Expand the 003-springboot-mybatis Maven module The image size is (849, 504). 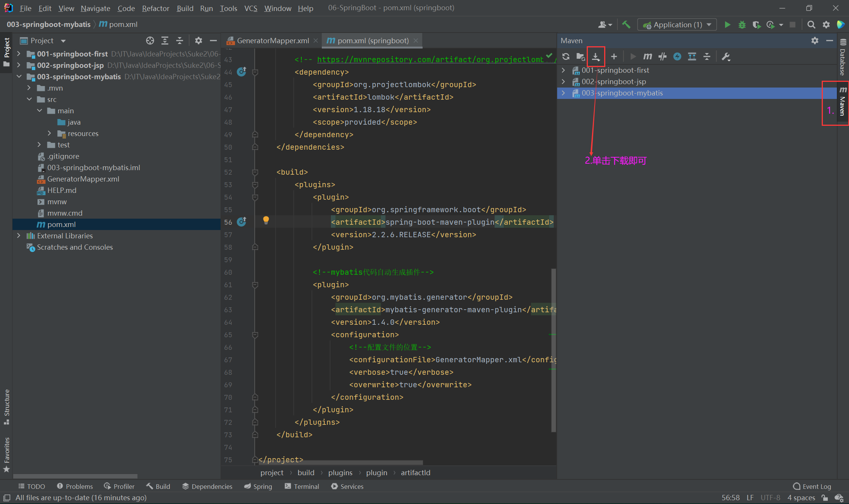564,93
